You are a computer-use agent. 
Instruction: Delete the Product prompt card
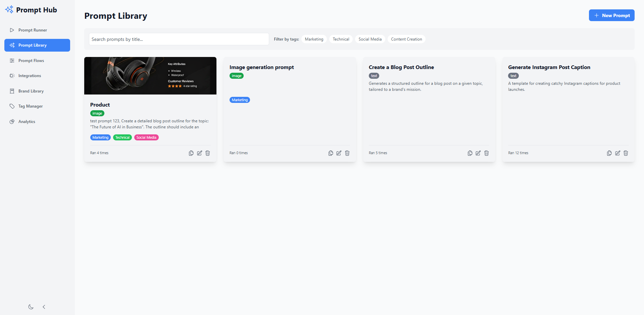pos(208,153)
